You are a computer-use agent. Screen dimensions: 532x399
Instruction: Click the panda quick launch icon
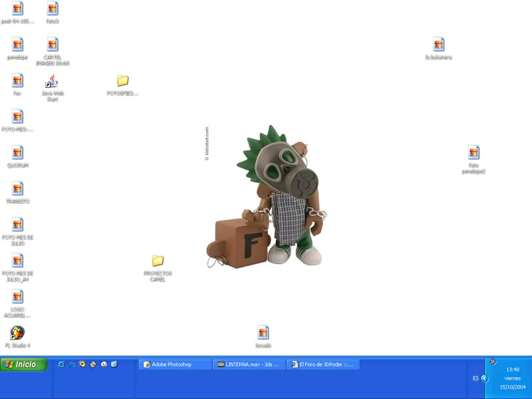(x=104, y=364)
